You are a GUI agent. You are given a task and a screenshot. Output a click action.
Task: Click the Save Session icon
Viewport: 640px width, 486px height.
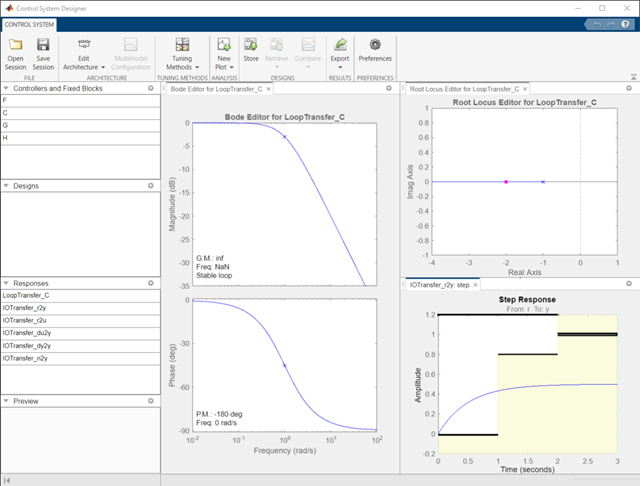click(43, 45)
